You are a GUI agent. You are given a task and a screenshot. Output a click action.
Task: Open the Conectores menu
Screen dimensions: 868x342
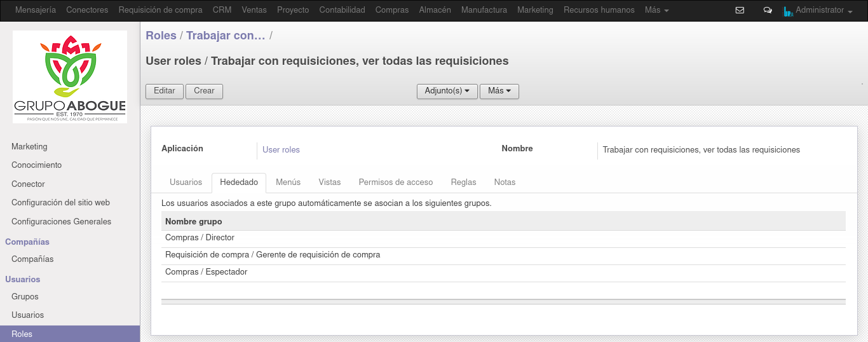coord(87,10)
